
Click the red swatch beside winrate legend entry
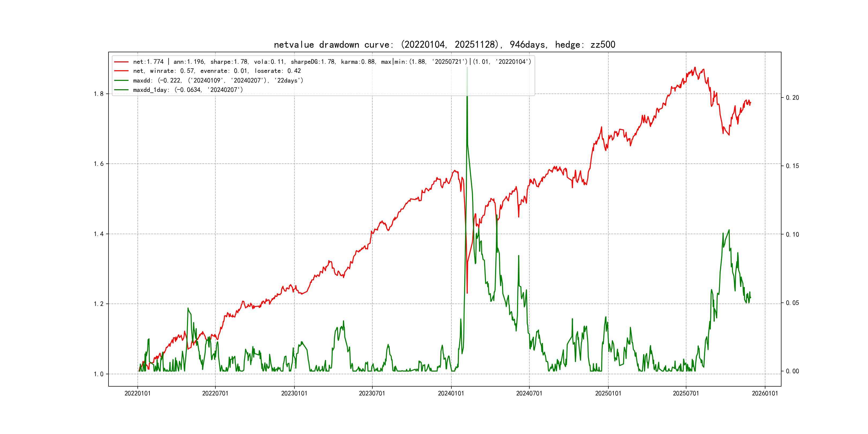pos(121,71)
